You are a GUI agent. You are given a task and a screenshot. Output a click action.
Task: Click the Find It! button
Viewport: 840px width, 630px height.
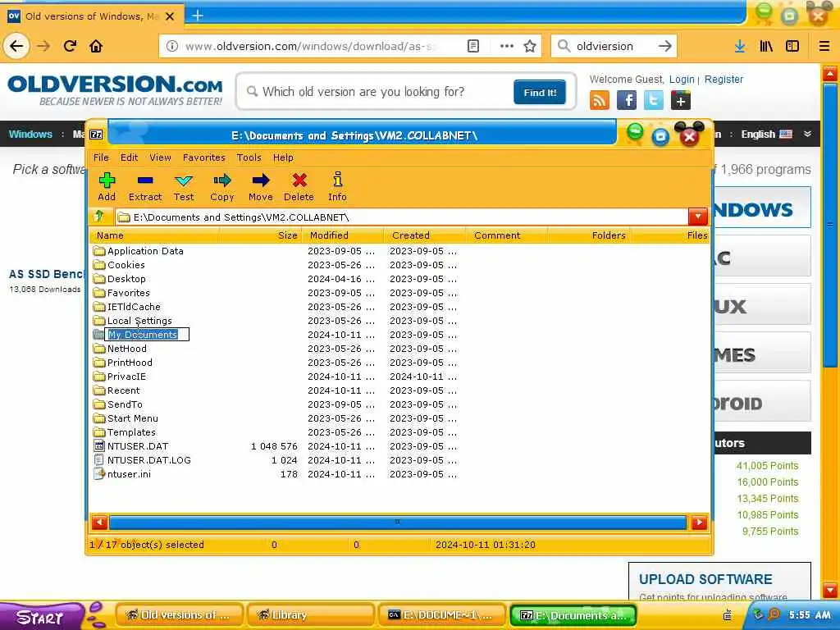point(540,92)
